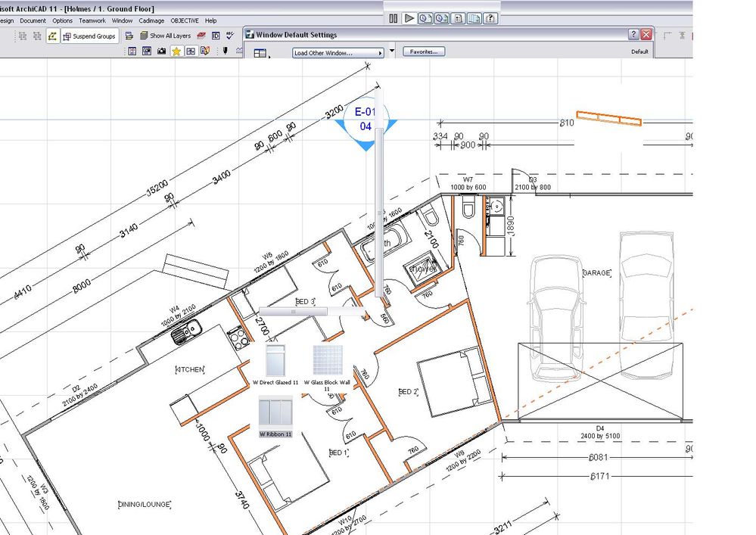Image resolution: width=756 pixels, height=535 pixels.
Task: Click the Favorites... button
Action: tap(424, 51)
